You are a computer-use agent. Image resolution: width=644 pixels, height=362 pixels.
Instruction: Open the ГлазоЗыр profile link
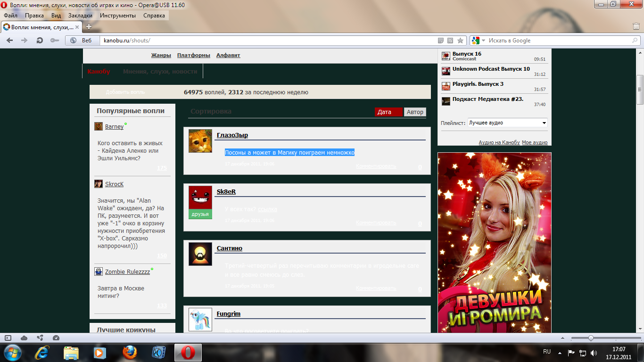232,135
